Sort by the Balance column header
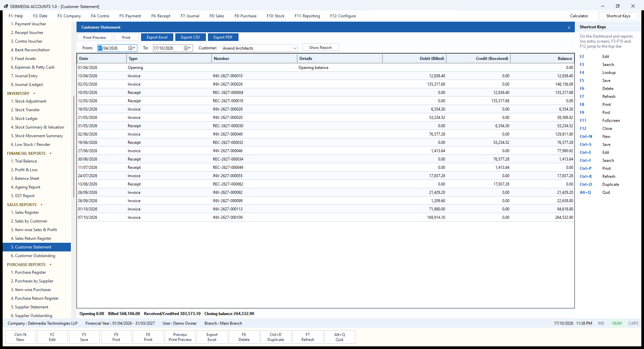This screenshot has height=349, width=644. coord(543,59)
